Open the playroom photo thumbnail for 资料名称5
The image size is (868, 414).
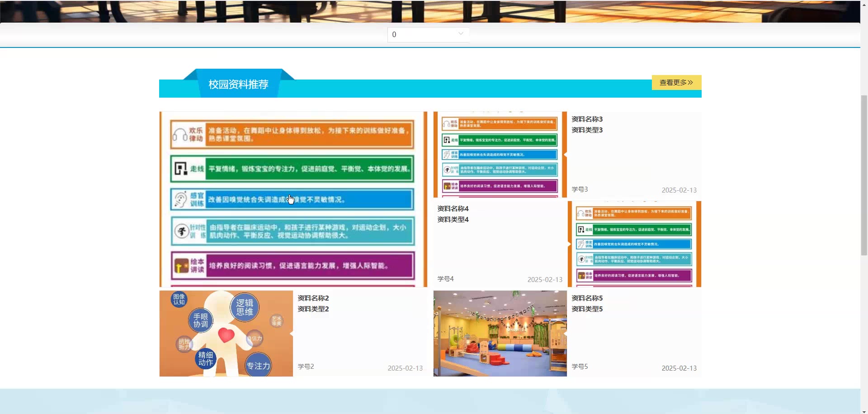coord(500,334)
